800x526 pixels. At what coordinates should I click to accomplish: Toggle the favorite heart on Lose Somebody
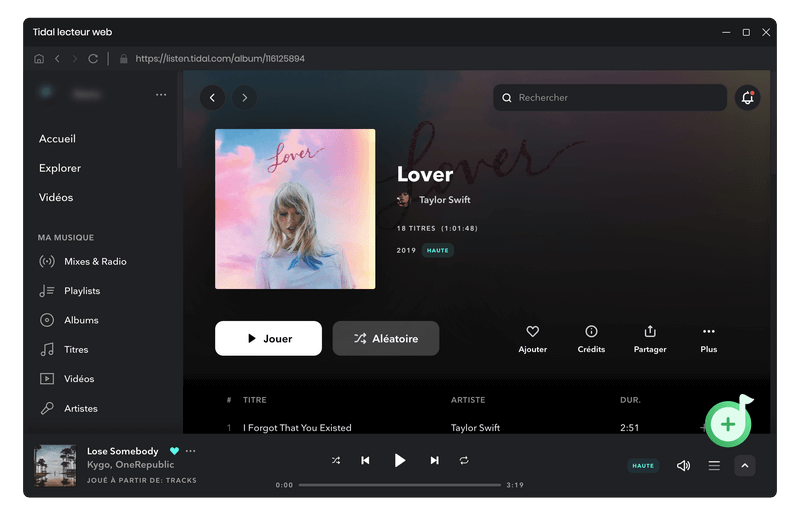174,451
